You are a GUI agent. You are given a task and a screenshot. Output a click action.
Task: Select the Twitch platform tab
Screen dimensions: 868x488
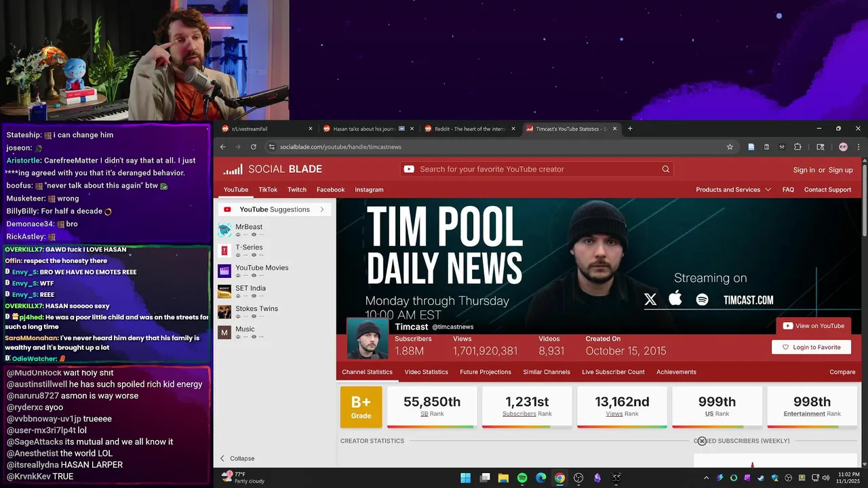[297, 190]
